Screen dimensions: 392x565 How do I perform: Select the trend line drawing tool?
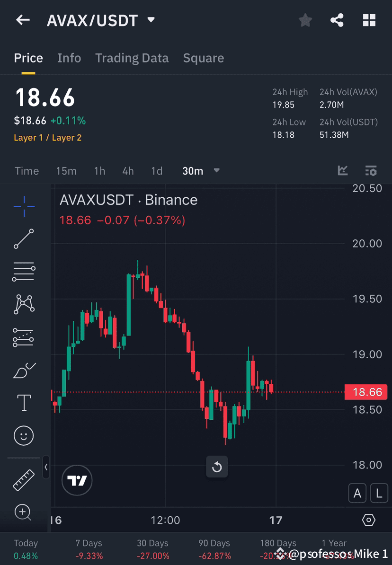(x=24, y=239)
